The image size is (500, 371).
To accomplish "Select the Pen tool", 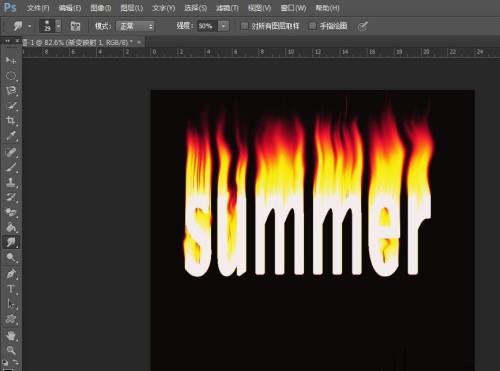I will pos(11,274).
